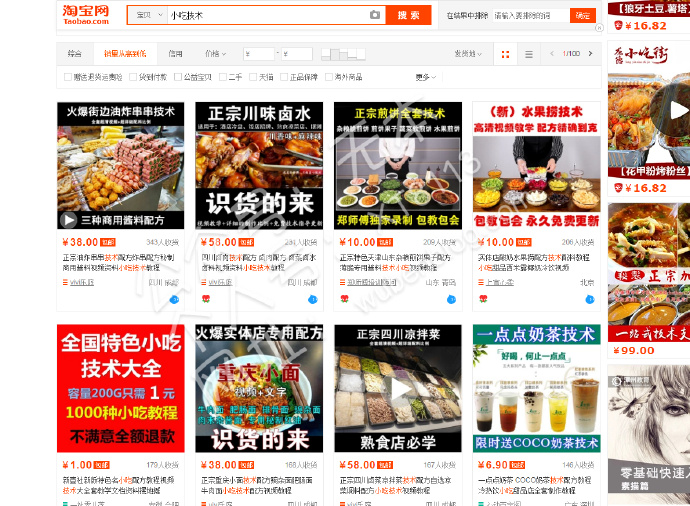The image size is (690, 506).
Task: Click Wangwang chat icon on ¥10.00 煎饼 item
Action: coord(451,300)
